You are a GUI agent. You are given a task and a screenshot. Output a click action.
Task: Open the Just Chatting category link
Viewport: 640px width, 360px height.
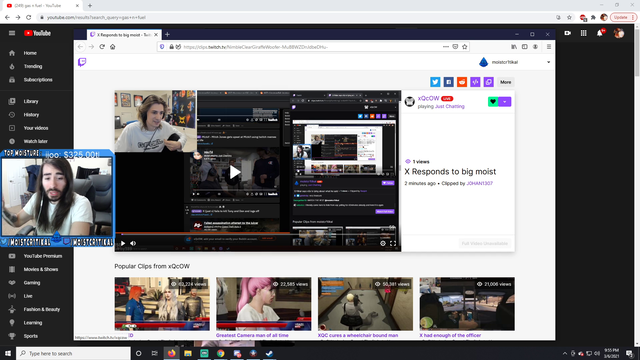[x=449, y=107]
